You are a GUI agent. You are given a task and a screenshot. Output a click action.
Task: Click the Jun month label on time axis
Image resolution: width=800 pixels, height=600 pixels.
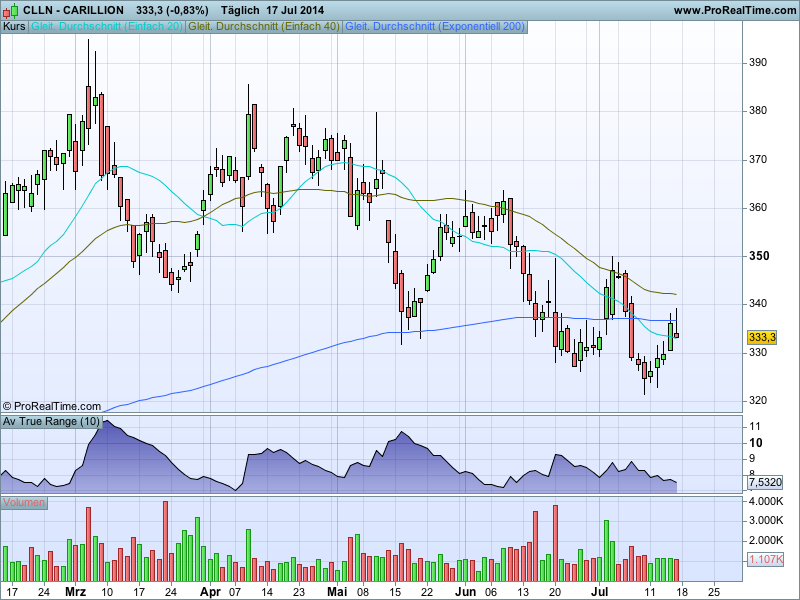point(465,592)
